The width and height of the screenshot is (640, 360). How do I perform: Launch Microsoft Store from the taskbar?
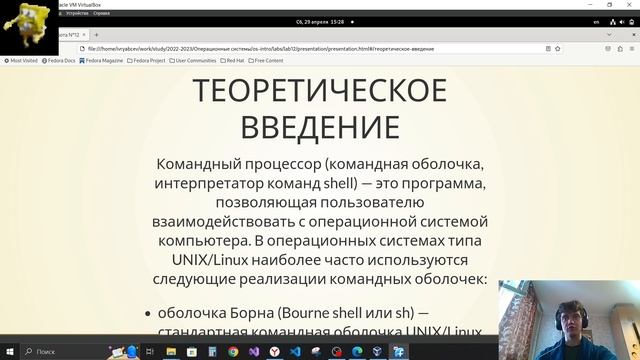pos(191,351)
